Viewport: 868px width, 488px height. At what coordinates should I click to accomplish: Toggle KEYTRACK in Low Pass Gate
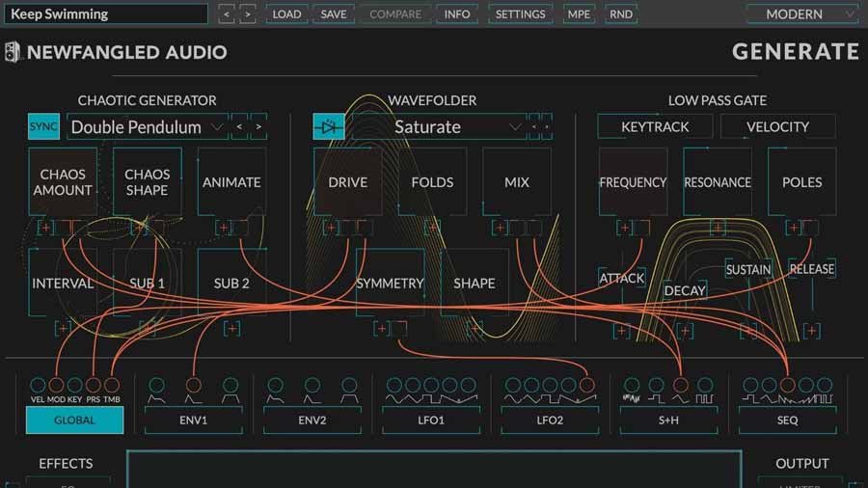click(x=655, y=126)
